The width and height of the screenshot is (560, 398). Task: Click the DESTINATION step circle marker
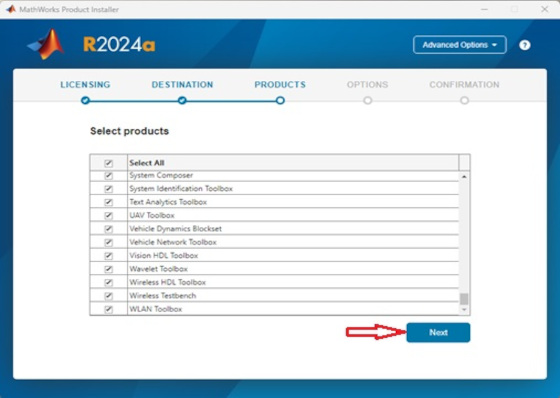coord(182,100)
